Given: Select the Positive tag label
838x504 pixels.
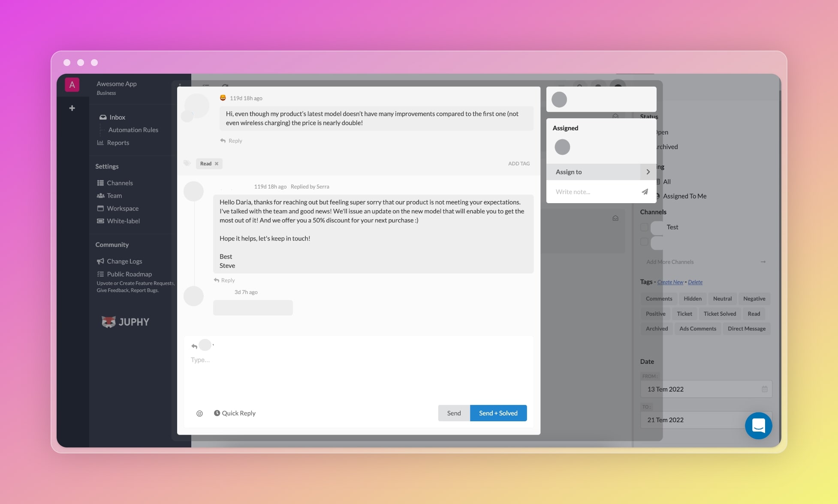Looking at the screenshot, I should click(655, 313).
